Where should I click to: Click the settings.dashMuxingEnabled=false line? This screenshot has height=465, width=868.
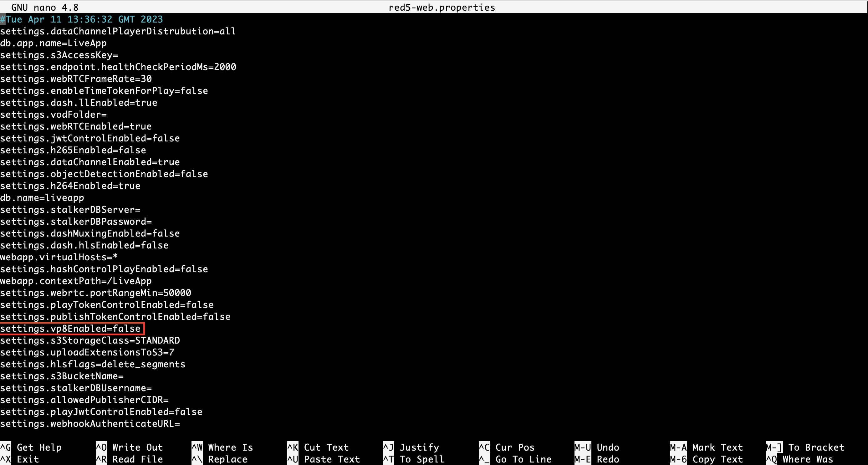point(90,233)
